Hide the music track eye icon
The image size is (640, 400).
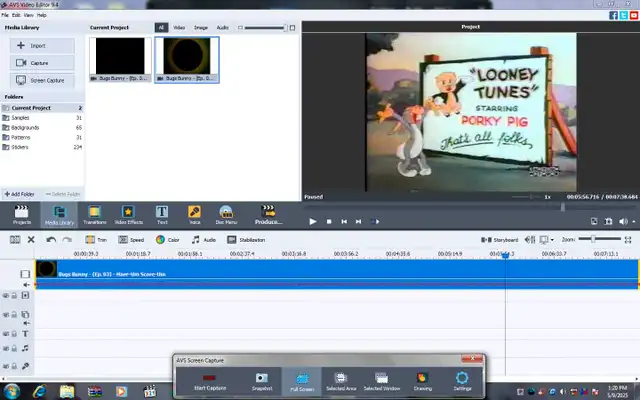pyautogui.click(x=6, y=348)
